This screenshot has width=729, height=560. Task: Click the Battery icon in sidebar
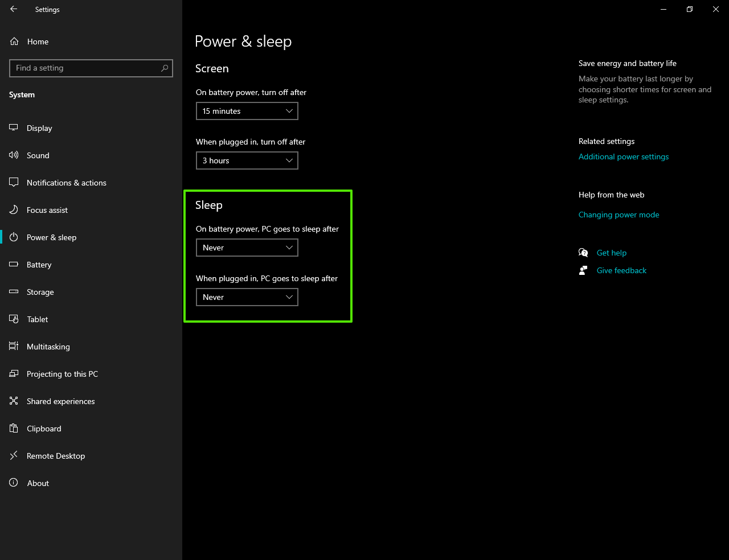pos(14,265)
